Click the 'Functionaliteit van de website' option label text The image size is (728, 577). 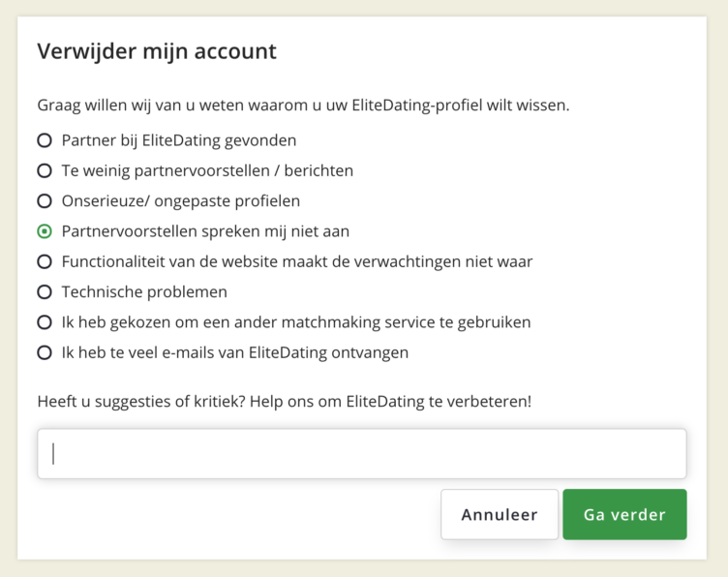point(296,261)
